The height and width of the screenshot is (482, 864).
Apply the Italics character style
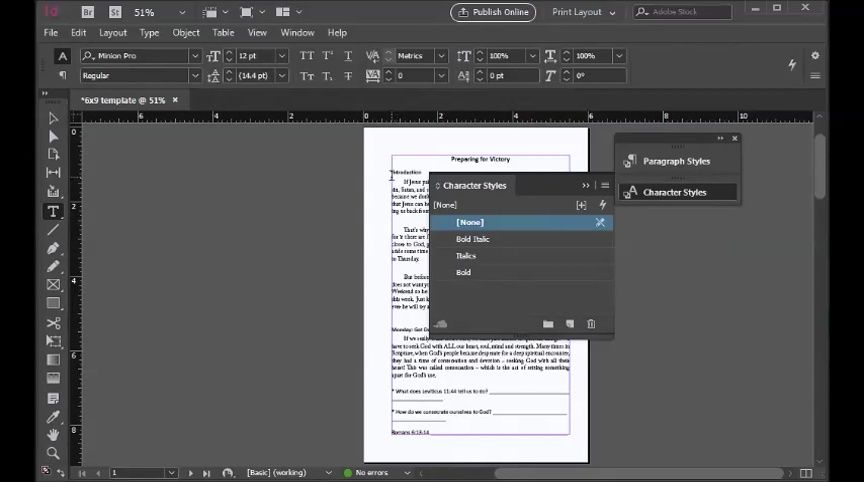pos(521,256)
